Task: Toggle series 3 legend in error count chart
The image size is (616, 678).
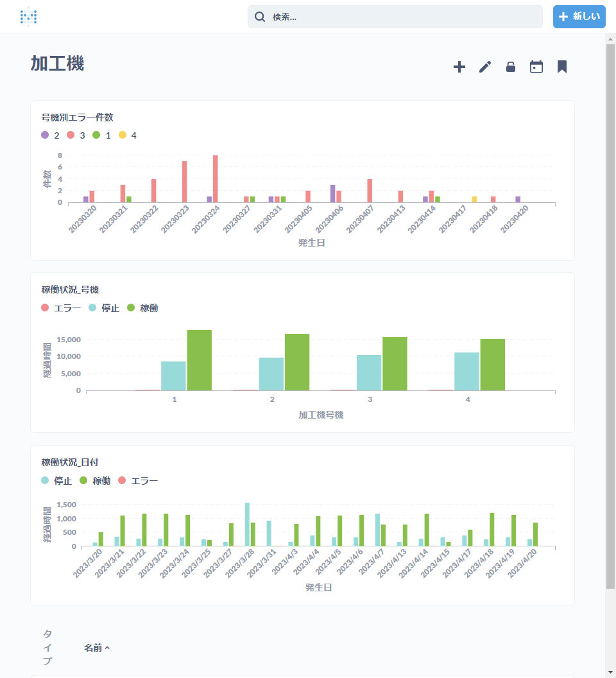Action: (x=76, y=135)
